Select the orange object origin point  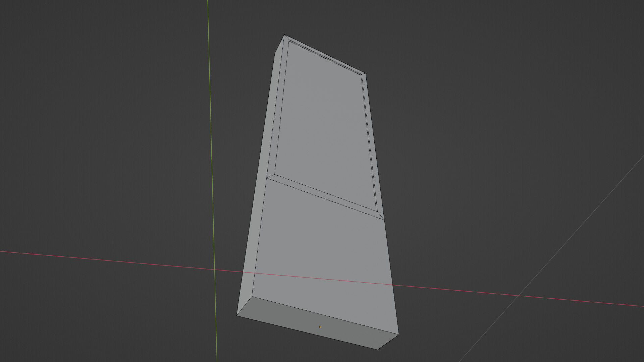click(x=320, y=327)
